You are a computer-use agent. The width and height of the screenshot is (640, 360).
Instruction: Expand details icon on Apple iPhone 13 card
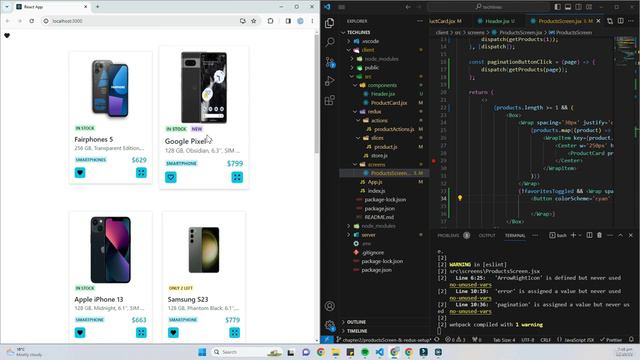pyautogui.click(x=141, y=333)
